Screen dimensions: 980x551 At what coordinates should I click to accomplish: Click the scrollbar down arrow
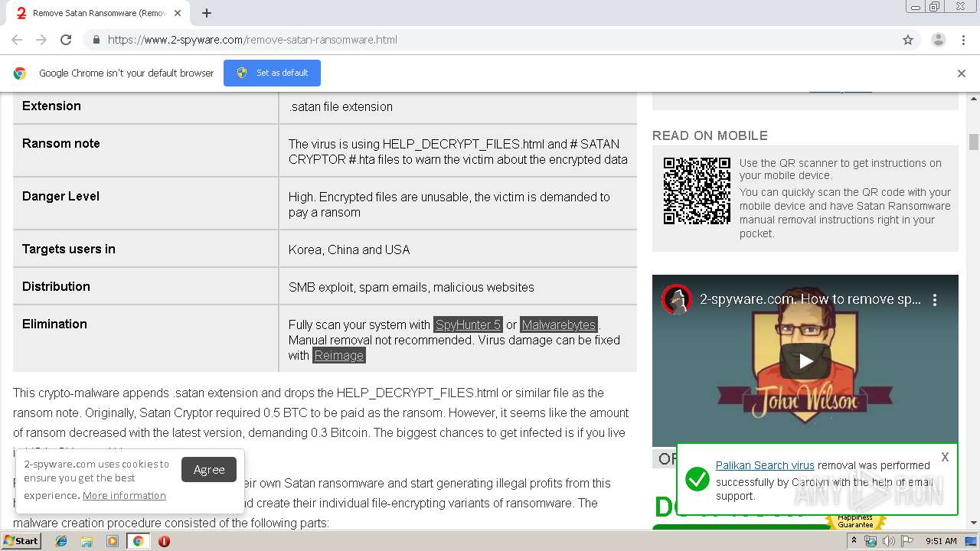[x=974, y=523]
